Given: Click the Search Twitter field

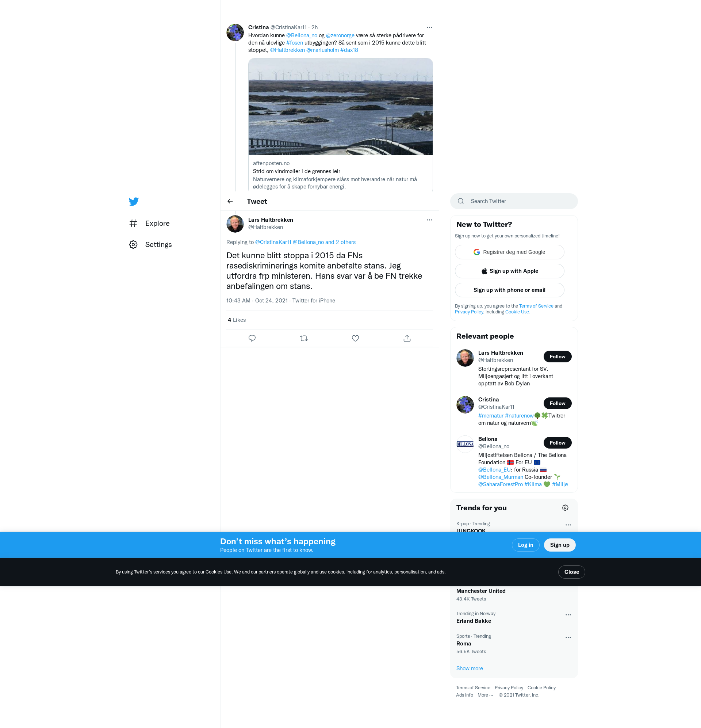Looking at the screenshot, I should pos(514,201).
